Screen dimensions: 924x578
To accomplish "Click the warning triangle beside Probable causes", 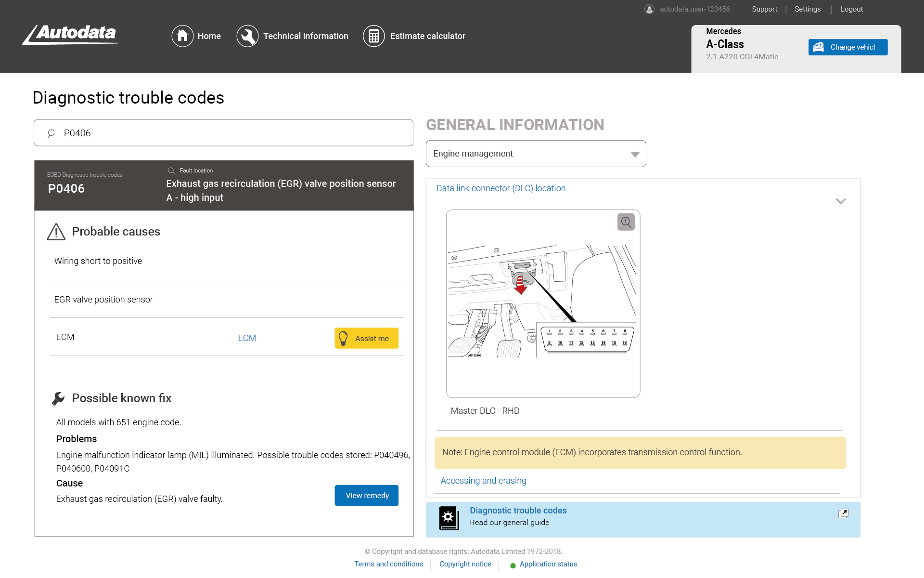I will 56,232.
